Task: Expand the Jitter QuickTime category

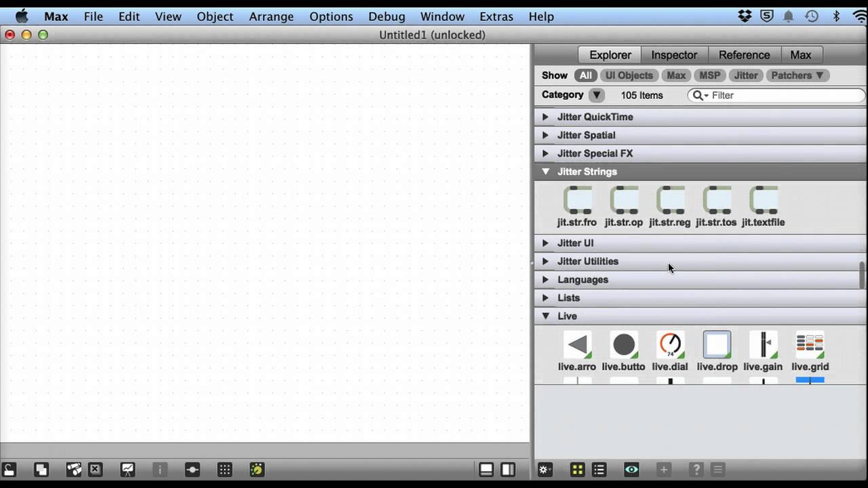Action: coord(545,117)
